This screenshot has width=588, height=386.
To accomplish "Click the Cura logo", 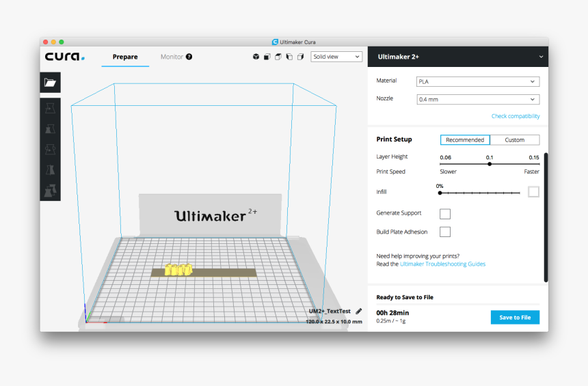I will [x=64, y=57].
